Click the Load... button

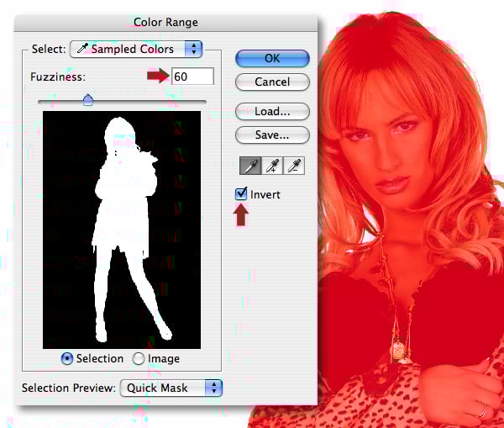click(272, 111)
